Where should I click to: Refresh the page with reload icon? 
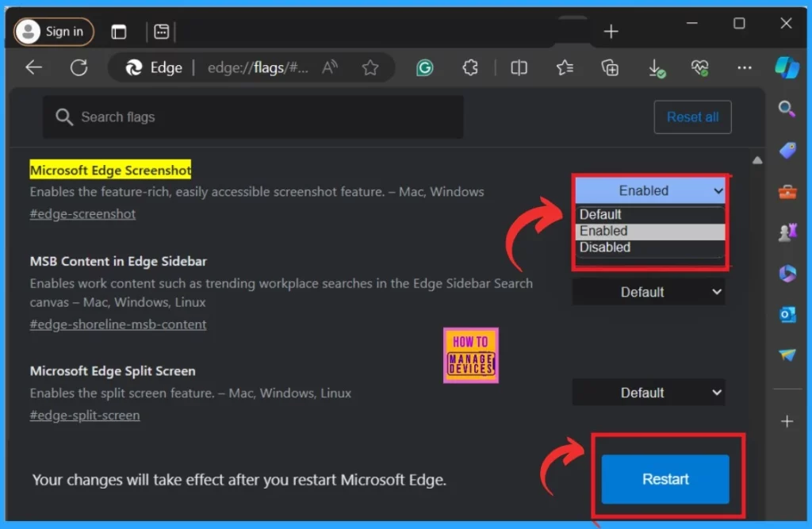[x=79, y=67]
